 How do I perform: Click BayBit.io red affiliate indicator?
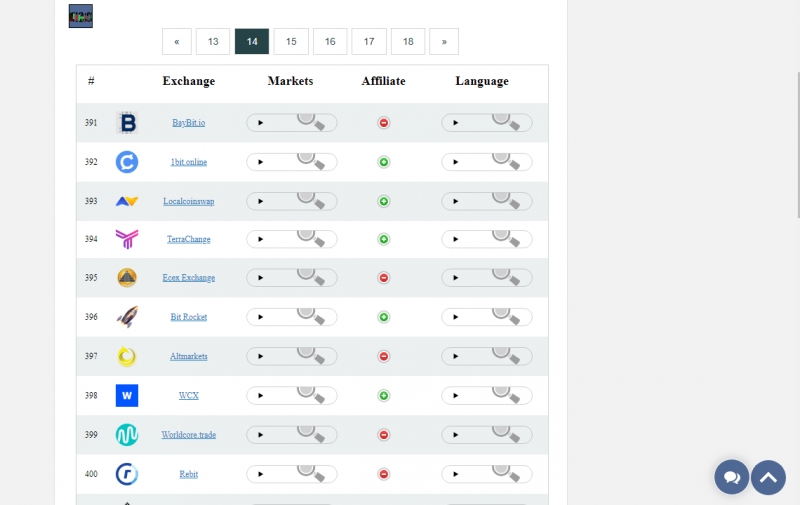pos(384,123)
